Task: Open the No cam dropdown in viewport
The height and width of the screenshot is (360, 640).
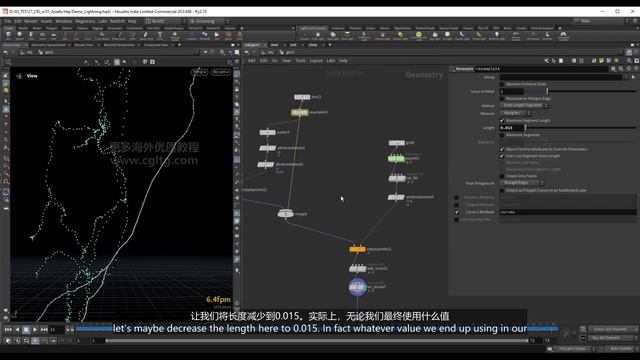Action: click(x=221, y=72)
